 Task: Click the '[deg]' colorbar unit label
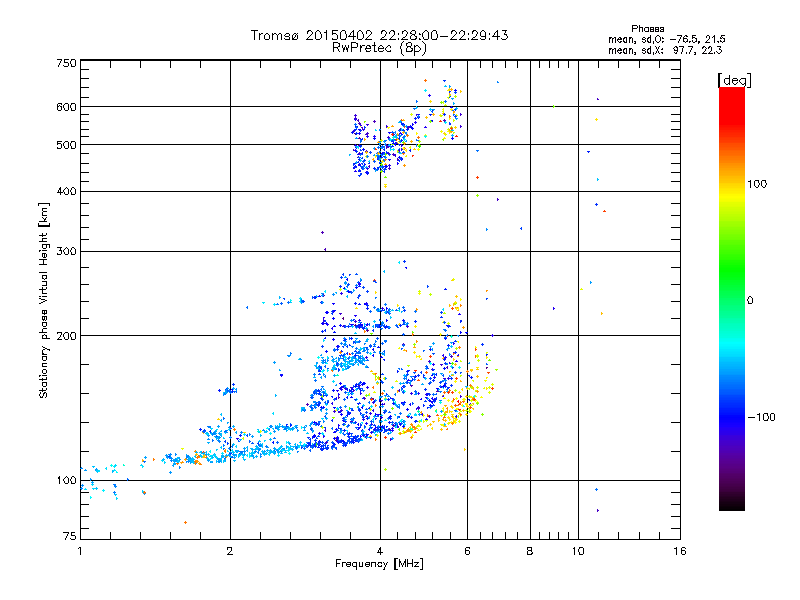pos(734,80)
